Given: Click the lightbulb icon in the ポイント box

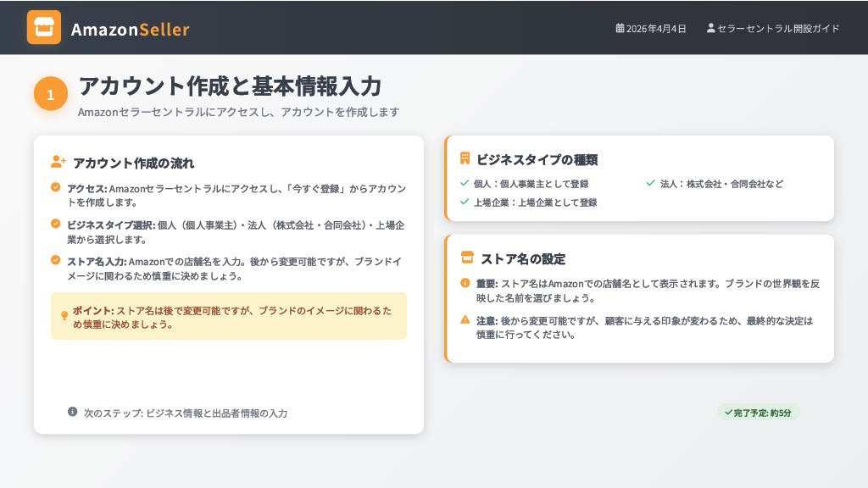Looking at the screenshot, I should click(64, 316).
